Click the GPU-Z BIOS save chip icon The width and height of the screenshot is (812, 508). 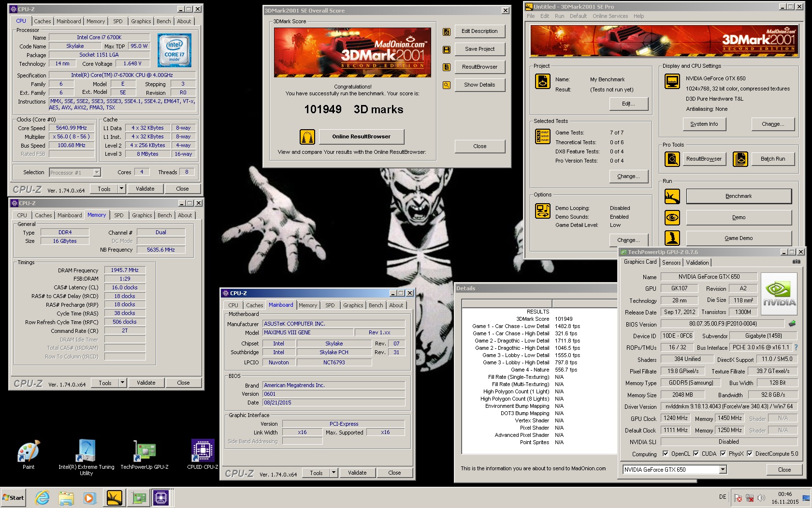pyautogui.click(x=792, y=324)
